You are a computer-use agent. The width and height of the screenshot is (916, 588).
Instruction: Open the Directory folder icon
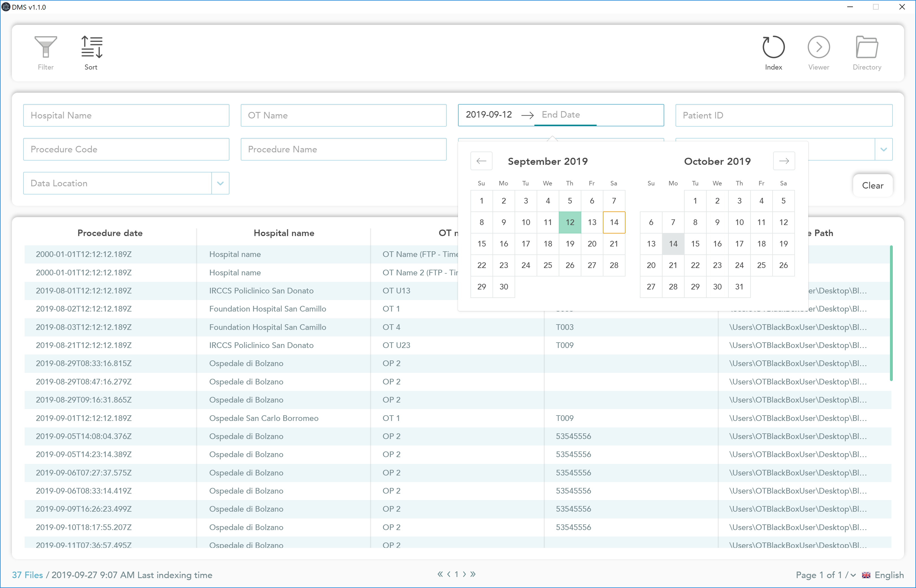(x=867, y=47)
